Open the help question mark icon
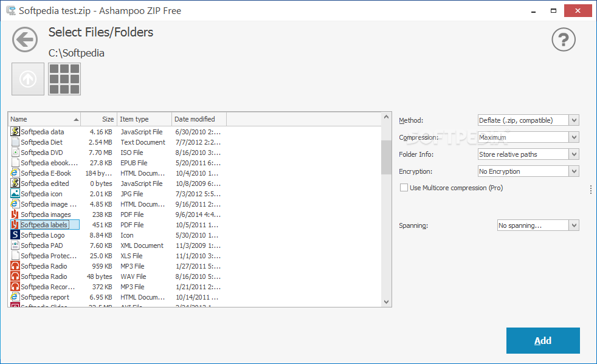Viewport: 597px width, 364px height. click(x=564, y=39)
